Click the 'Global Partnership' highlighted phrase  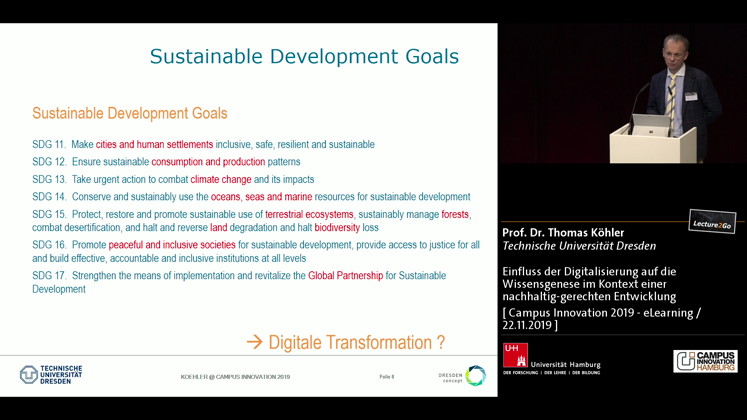point(345,275)
